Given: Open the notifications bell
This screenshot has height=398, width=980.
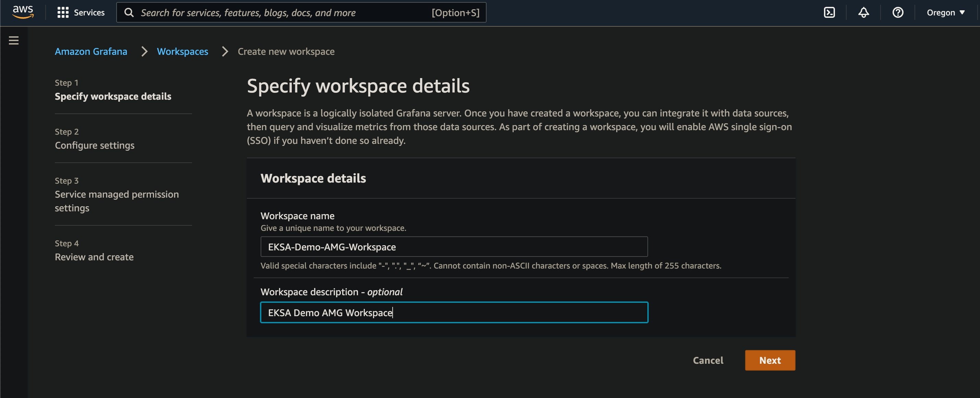Looking at the screenshot, I should 863,13.
